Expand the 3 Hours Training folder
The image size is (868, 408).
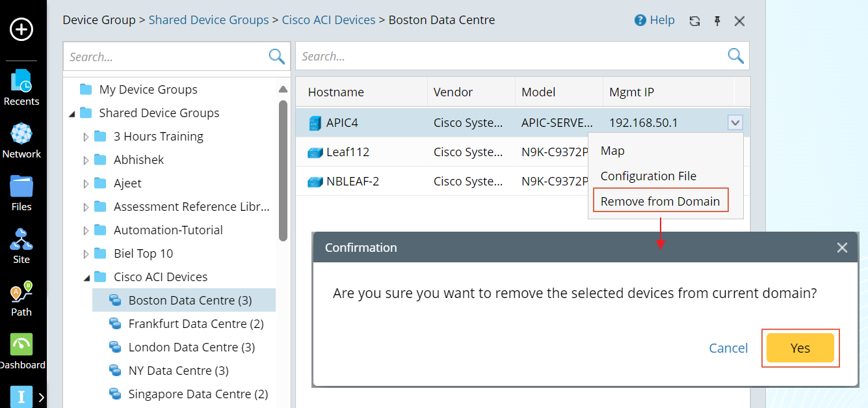[86, 137]
